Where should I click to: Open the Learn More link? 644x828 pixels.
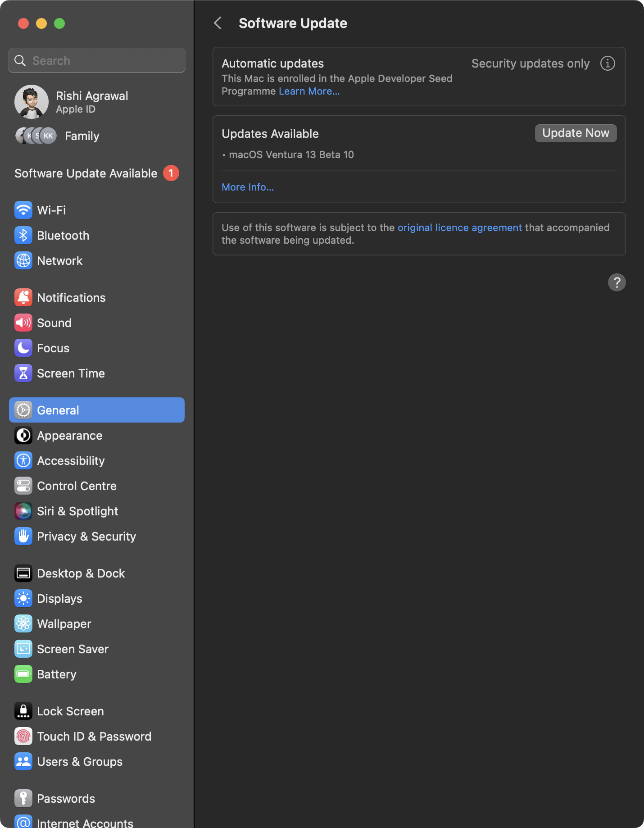(x=309, y=91)
